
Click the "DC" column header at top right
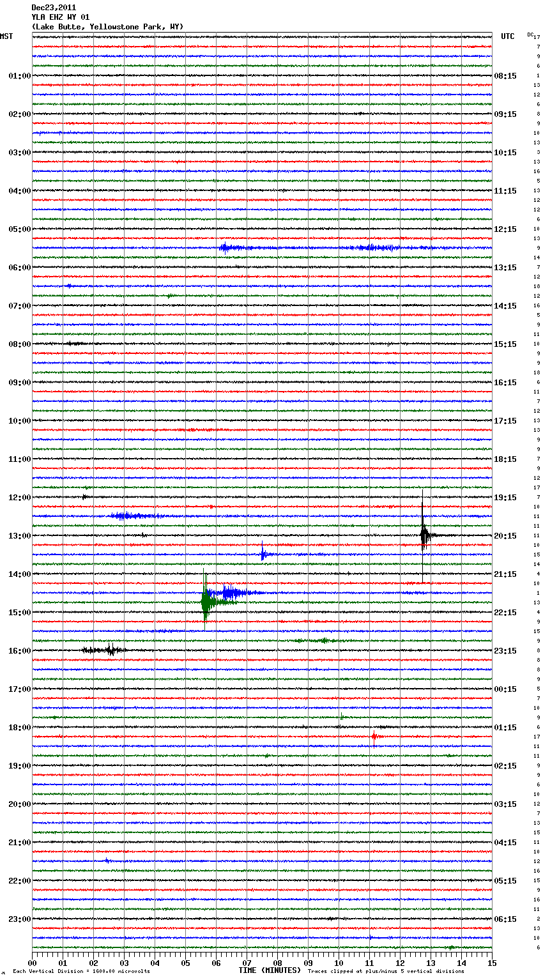point(530,34)
